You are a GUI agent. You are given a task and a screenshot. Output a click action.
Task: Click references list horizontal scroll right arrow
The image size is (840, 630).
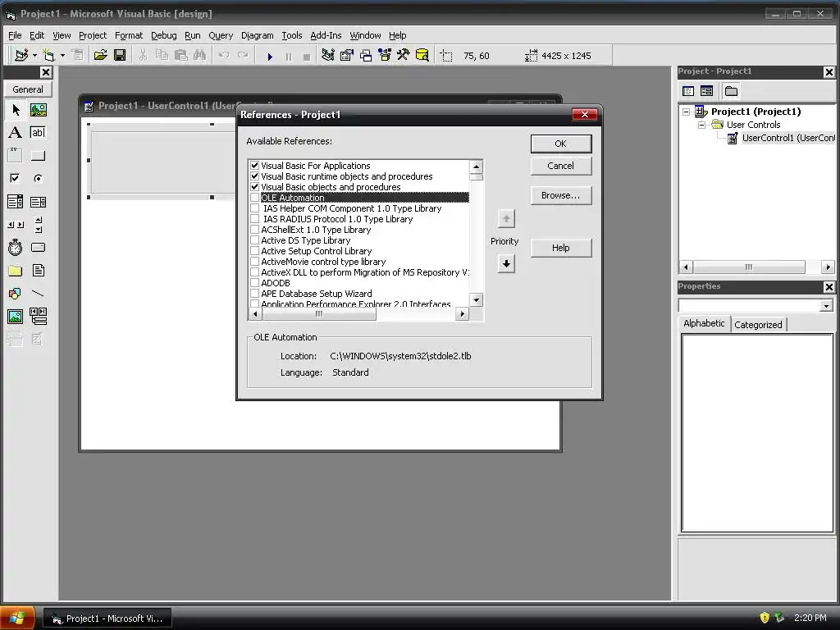[463, 314]
